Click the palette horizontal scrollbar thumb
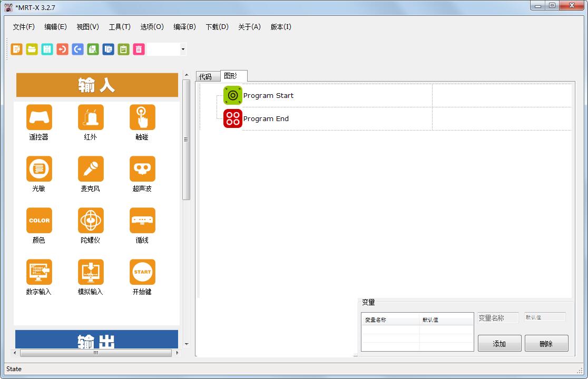This screenshot has width=588, height=379. (x=95, y=353)
